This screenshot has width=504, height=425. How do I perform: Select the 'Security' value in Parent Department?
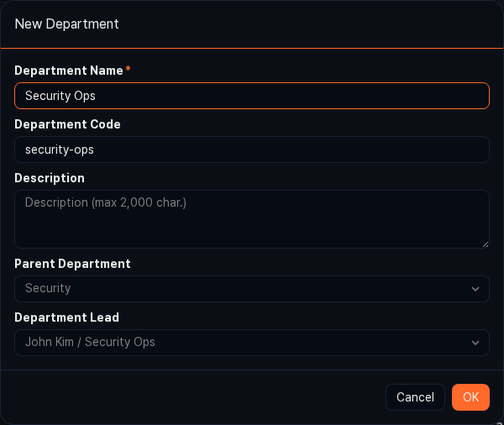coord(48,289)
